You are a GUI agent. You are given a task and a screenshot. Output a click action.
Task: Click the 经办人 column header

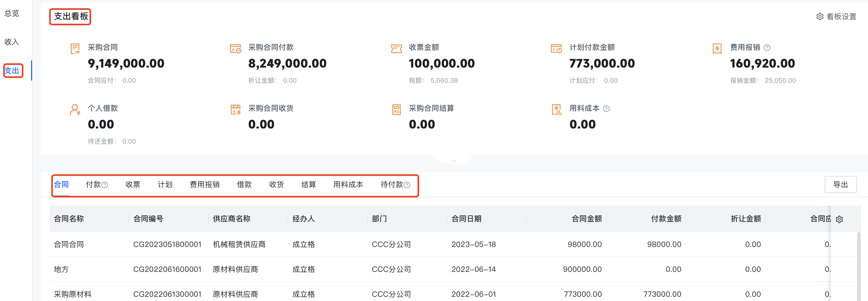point(304,219)
